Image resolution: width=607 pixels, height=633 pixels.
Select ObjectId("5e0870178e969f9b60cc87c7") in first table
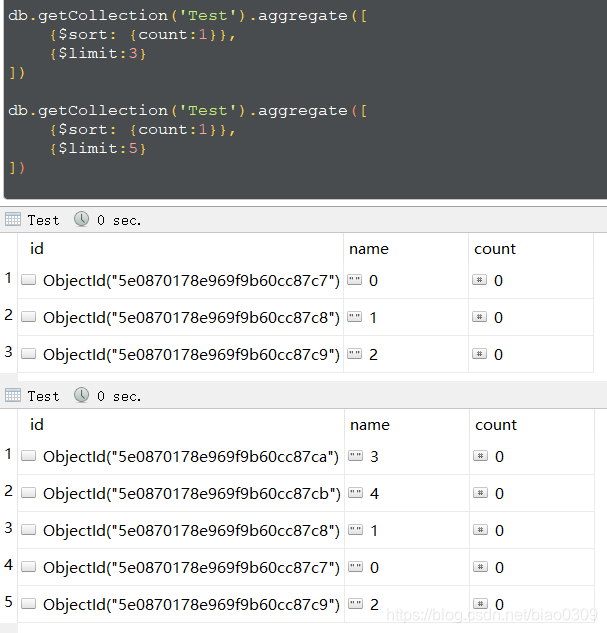coord(191,281)
